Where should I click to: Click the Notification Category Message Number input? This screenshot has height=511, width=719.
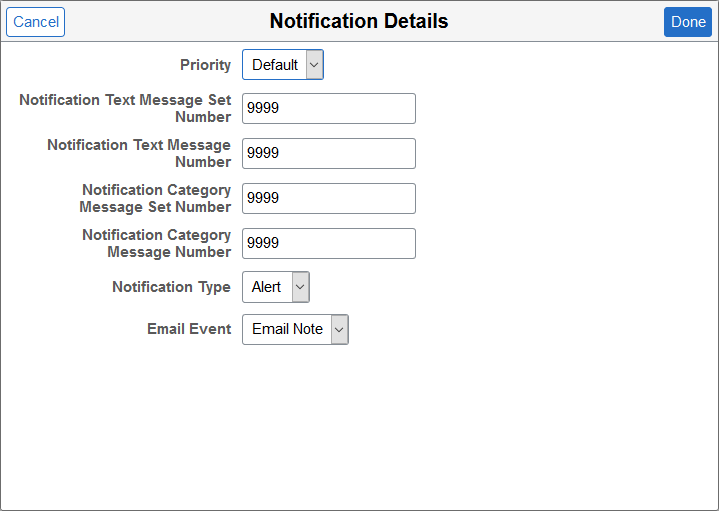(x=328, y=243)
